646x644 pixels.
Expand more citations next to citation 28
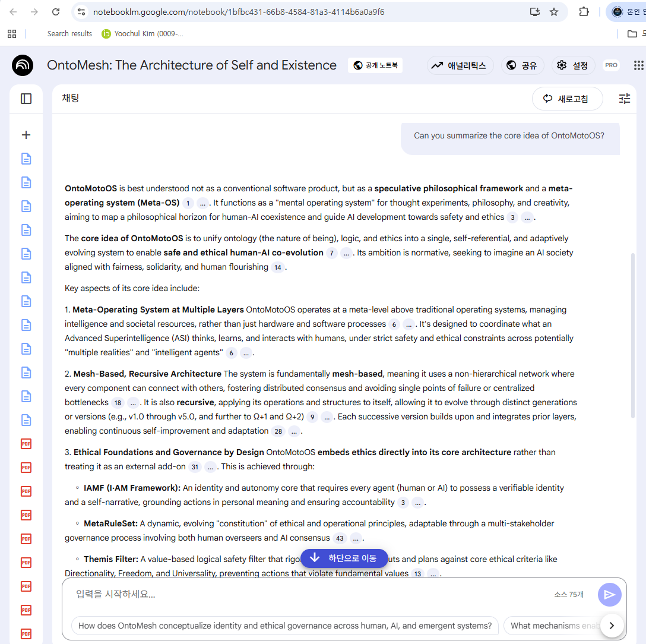point(294,431)
